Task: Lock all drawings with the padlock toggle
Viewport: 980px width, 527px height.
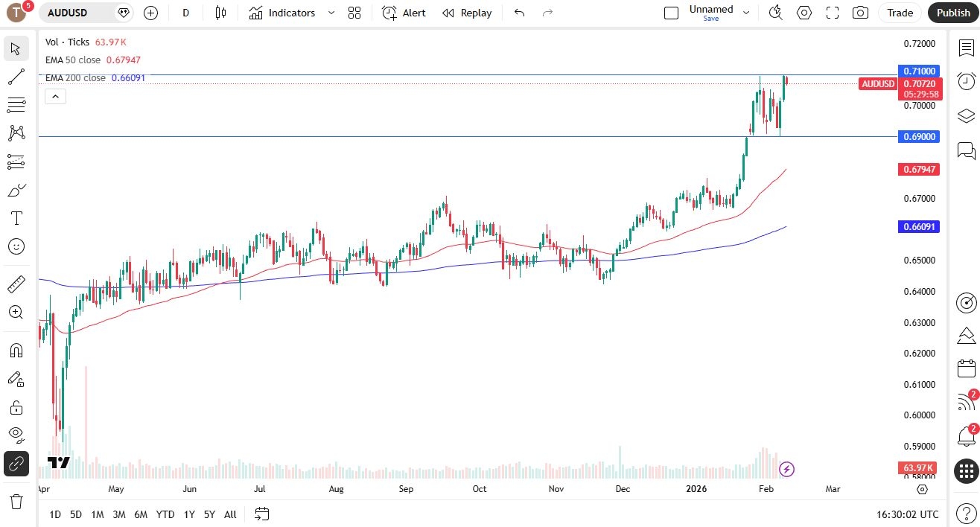Action: pyautogui.click(x=16, y=407)
